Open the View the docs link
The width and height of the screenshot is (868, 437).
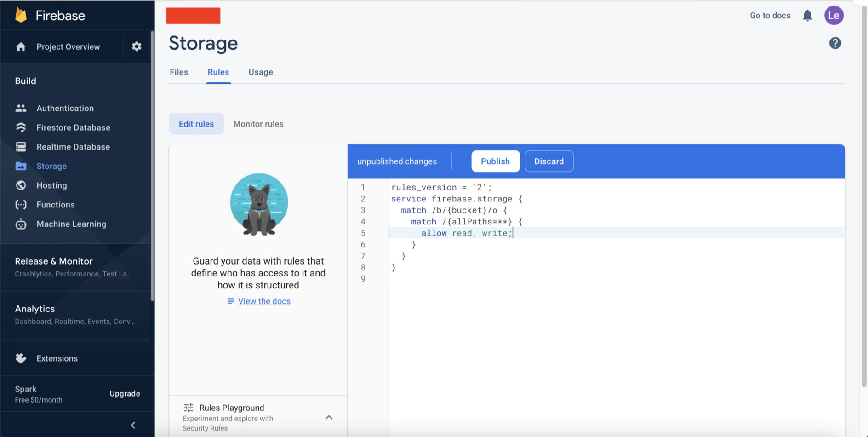click(264, 301)
